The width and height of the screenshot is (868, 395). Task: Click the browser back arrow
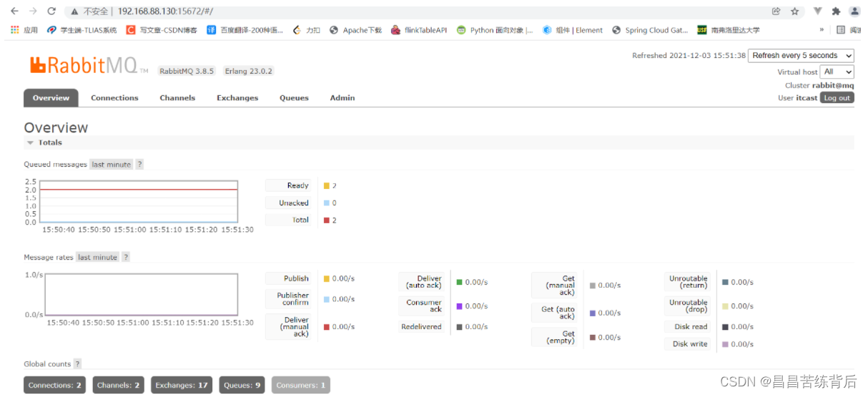(14, 11)
